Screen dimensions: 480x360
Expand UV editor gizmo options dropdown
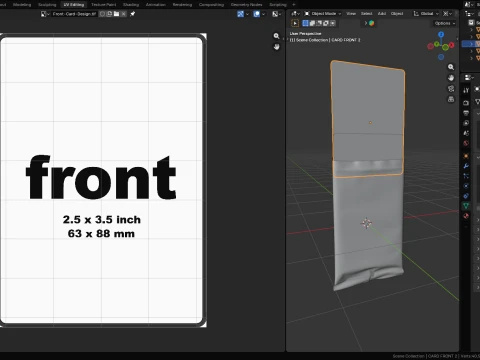tap(247, 14)
